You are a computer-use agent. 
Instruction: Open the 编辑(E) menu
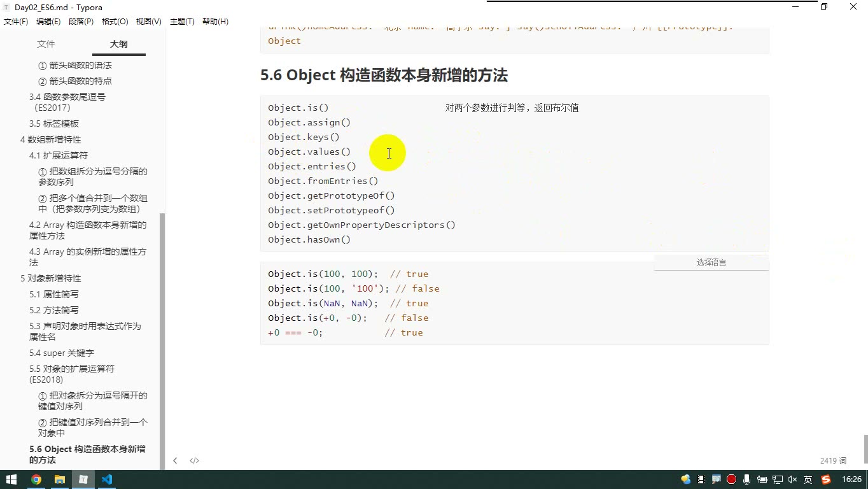coord(48,21)
